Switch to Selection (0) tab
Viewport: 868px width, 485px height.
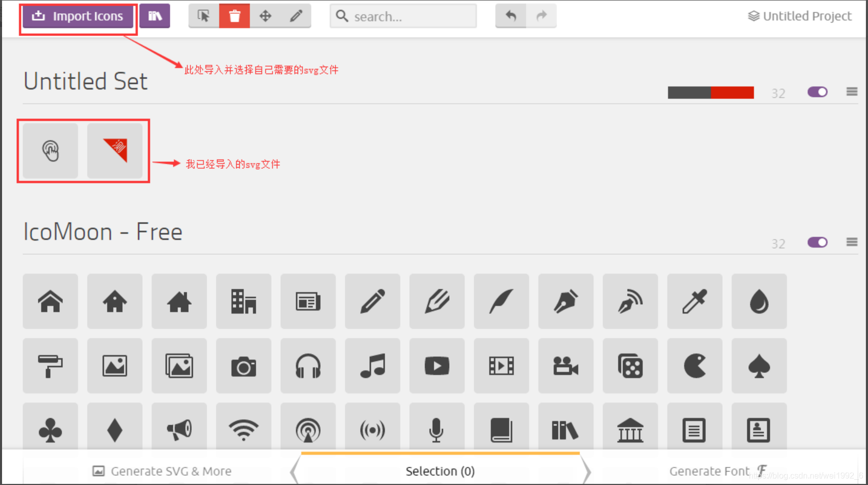click(x=440, y=471)
